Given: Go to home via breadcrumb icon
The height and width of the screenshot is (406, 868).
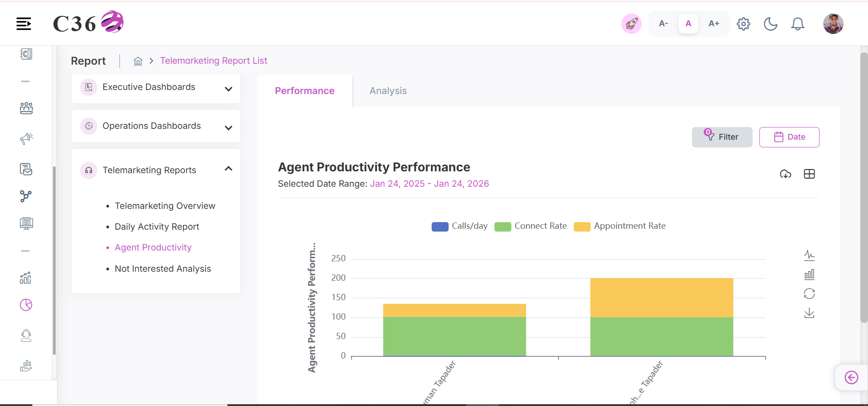Looking at the screenshot, I should pyautogui.click(x=138, y=61).
